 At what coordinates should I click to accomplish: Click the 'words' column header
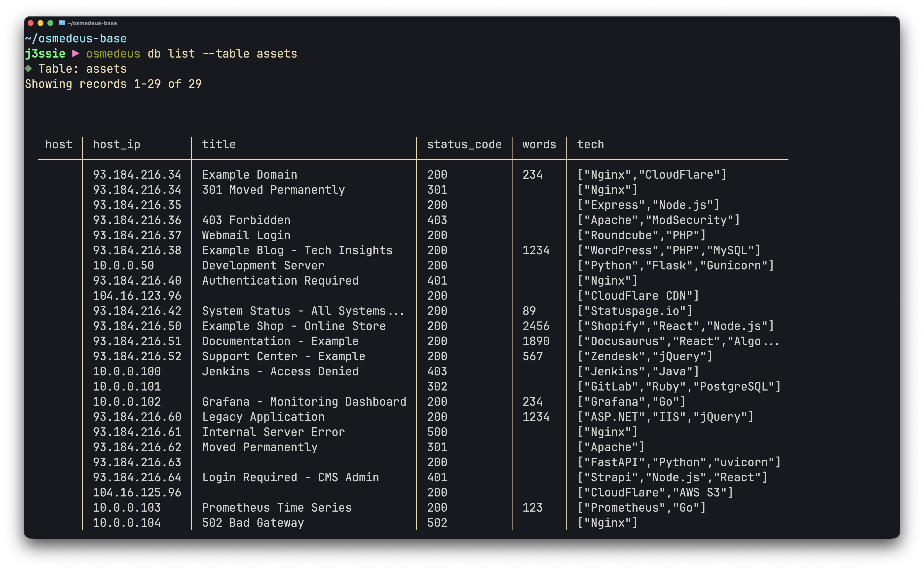tap(539, 144)
